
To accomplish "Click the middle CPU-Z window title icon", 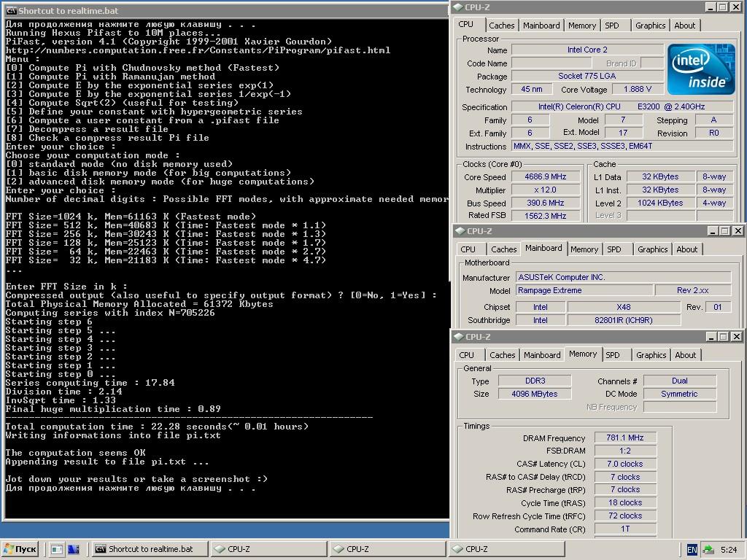I will pyautogui.click(x=460, y=231).
